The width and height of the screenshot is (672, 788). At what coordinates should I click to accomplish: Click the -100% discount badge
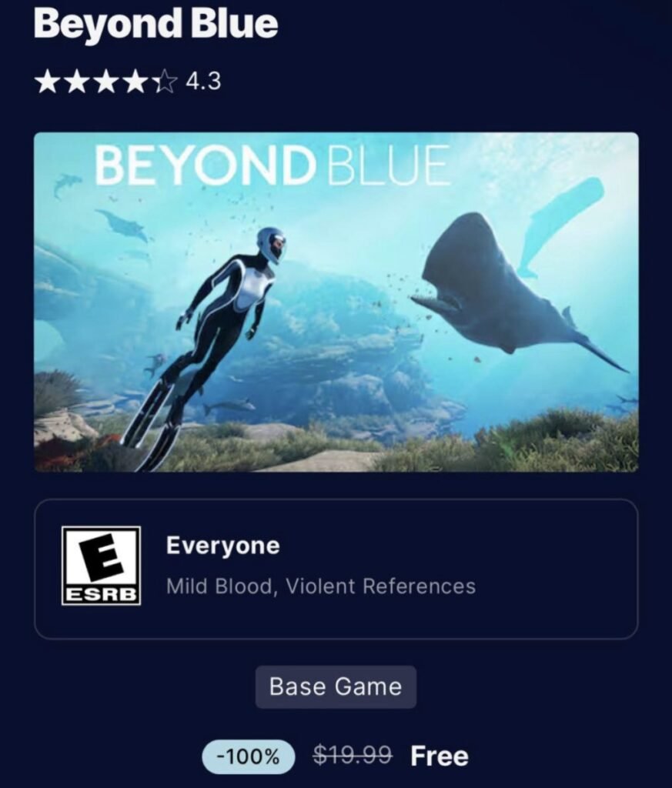pyautogui.click(x=249, y=756)
